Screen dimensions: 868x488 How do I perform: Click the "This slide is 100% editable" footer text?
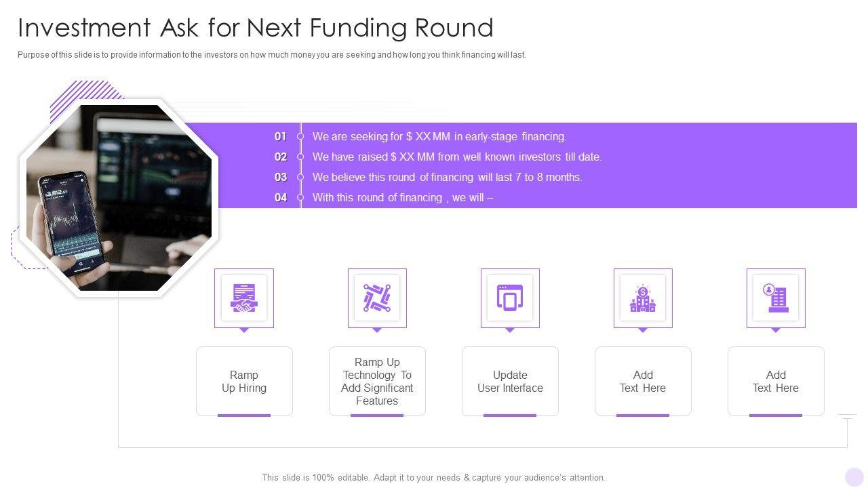[x=434, y=477]
